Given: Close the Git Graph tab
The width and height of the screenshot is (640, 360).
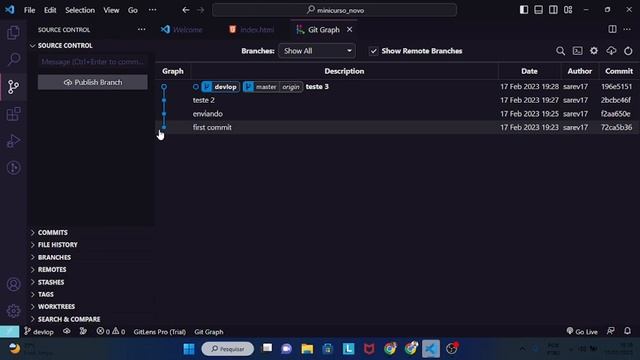Looking at the screenshot, I should tap(349, 30).
